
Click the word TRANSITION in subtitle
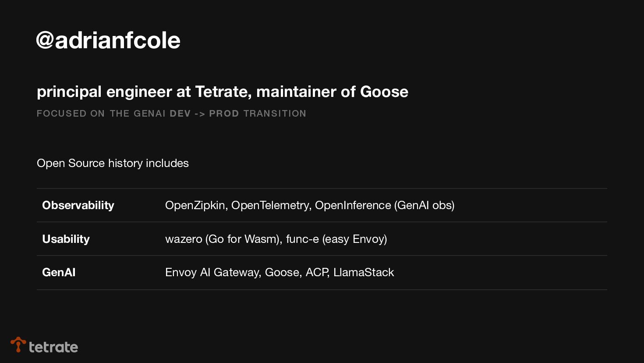pyautogui.click(x=275, y=114)
